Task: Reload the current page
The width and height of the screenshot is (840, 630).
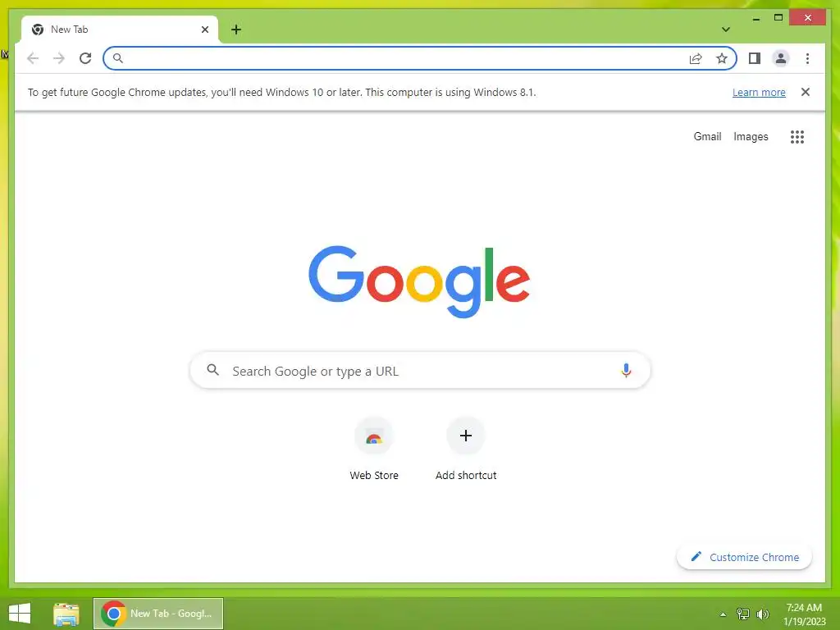Action: pos(85,58)
